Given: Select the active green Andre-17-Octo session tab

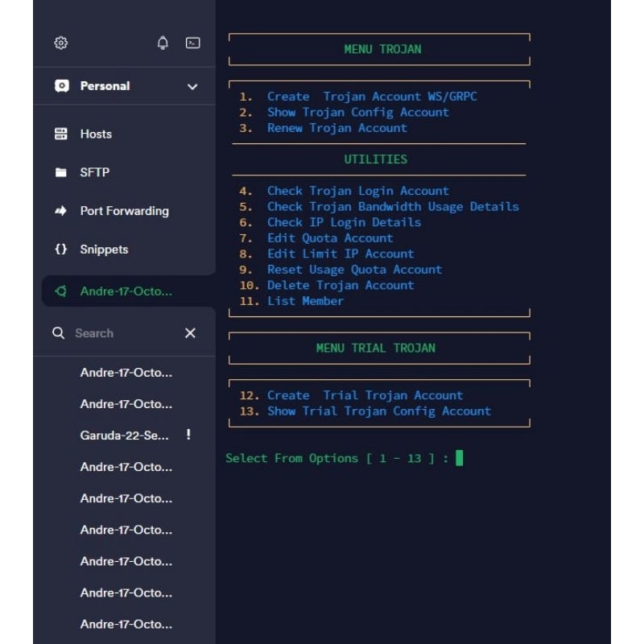Looking at the screenshot, I should [x=129, y=291].
